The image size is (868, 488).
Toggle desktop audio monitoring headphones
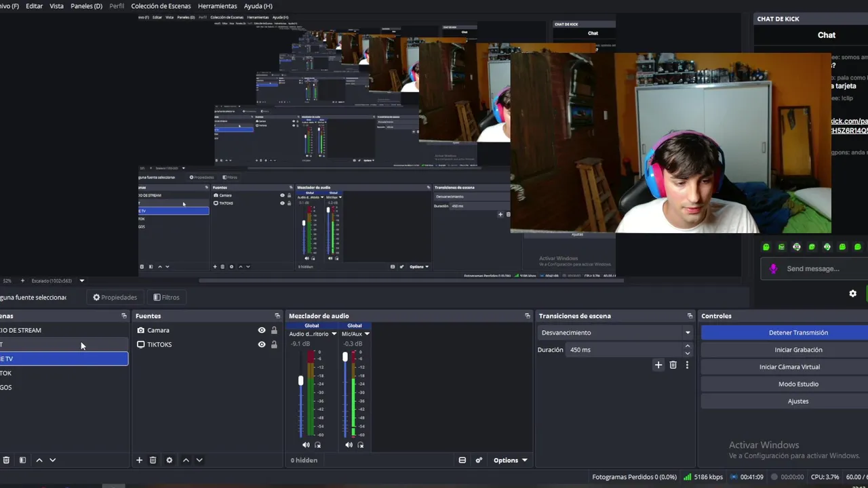tap(317, 445)
